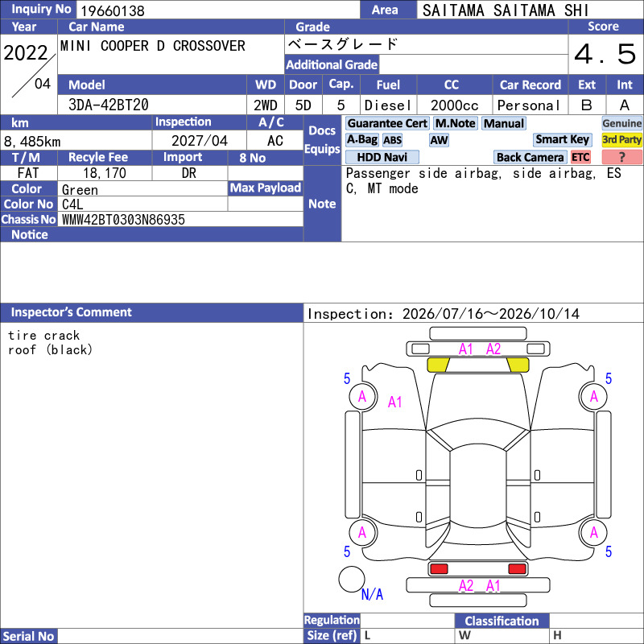
Task: Click the score 4.5 value
Action: point(605,54)
